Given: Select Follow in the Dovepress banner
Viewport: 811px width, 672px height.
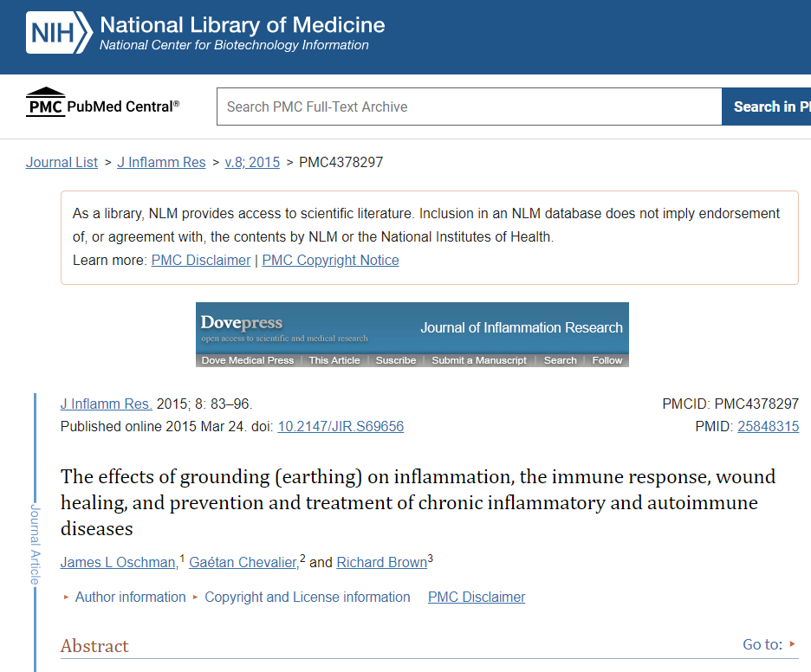Looking at the screenshot, I should click(x=607, y=360).
